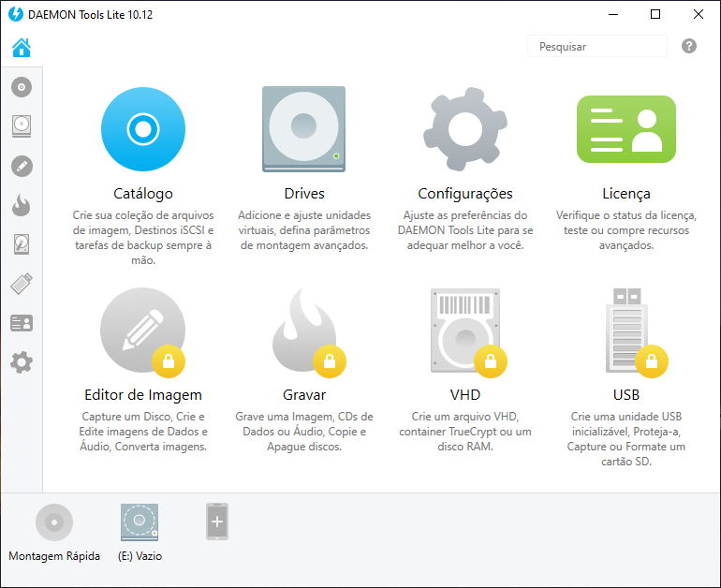Click the Configurações title text
Image resolution: width=721 pixels, height=588 pixels.
464,194
